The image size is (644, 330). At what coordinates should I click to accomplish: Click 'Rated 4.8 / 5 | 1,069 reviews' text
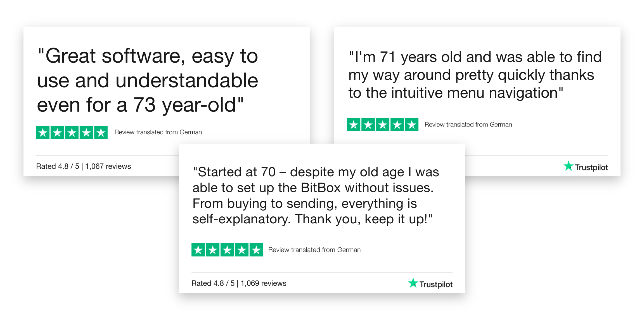pos(239,284)
